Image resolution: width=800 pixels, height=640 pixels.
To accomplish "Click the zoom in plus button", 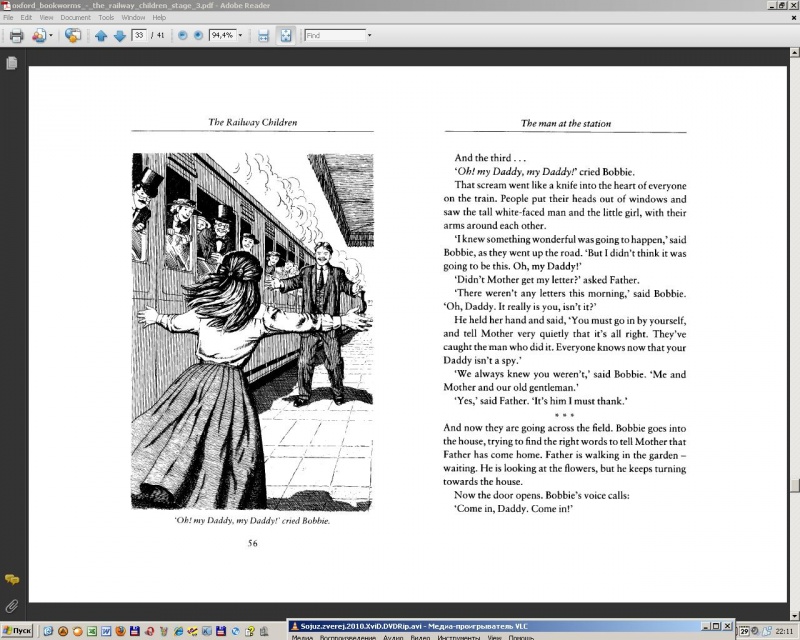I will [198, 36].
